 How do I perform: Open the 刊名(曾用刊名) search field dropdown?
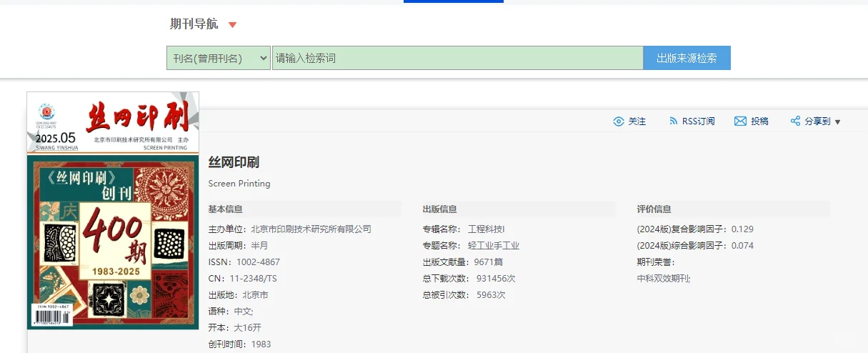click(x=219, y=58)
